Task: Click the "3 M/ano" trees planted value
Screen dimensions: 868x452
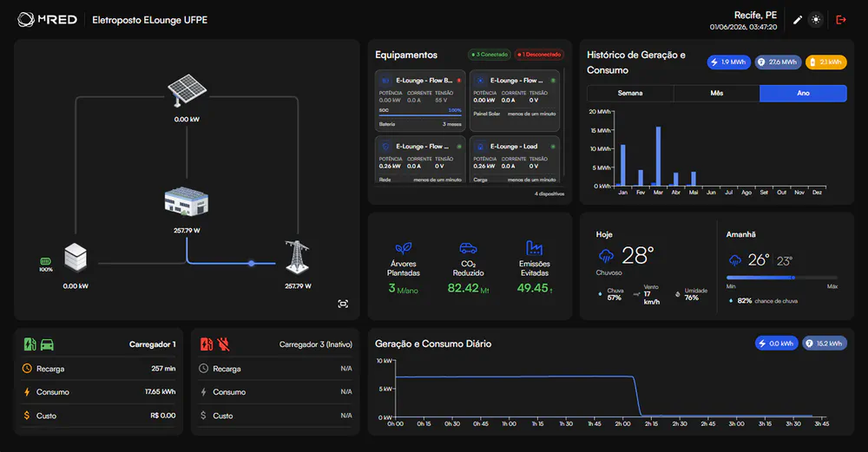Action: click(403, 288)
